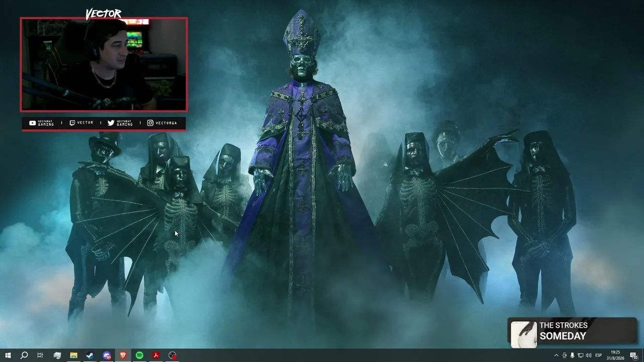Open the notification Action Center
This screenshot has height=362, width=644.
634,355
